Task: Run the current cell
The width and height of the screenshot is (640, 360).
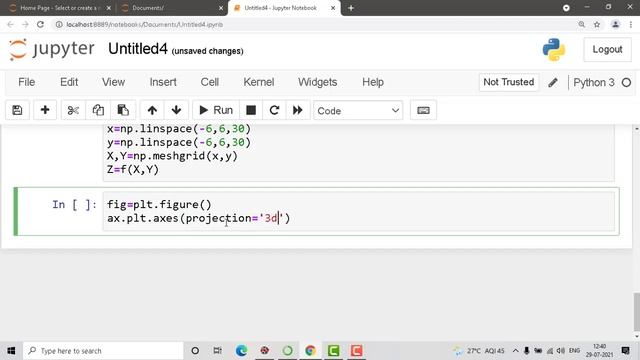Action: click(216, 110)
